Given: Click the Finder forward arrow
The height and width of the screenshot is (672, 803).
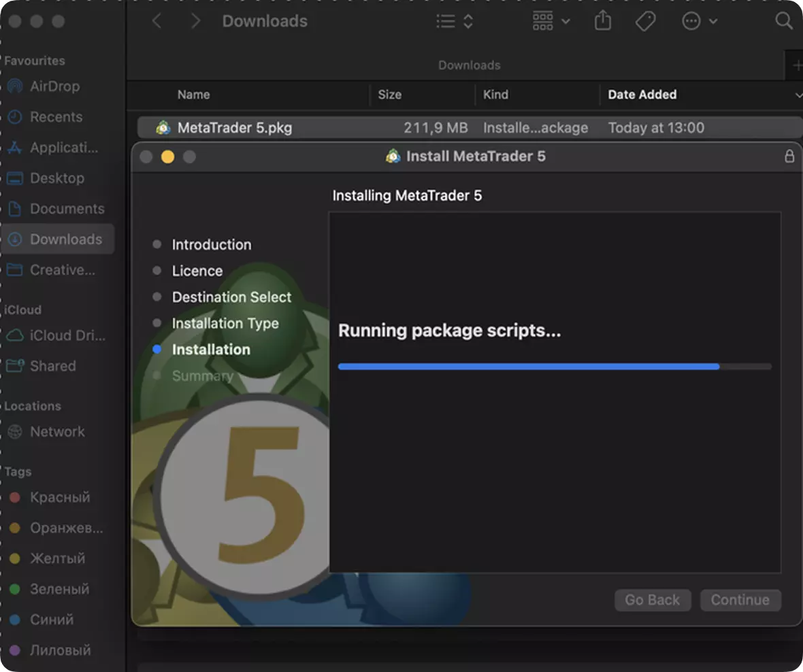Looking at the screenshot, I should click(x=195, y=22).
